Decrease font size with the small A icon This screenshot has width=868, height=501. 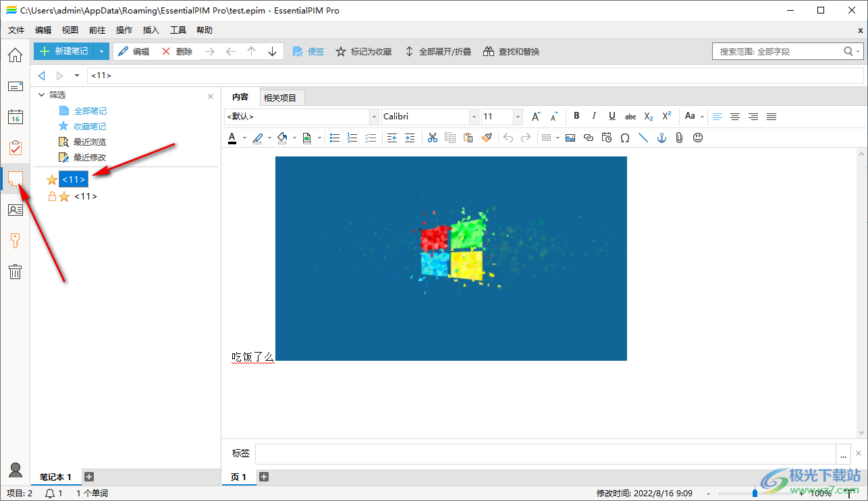pyautogui.click(x=553, y=117)
